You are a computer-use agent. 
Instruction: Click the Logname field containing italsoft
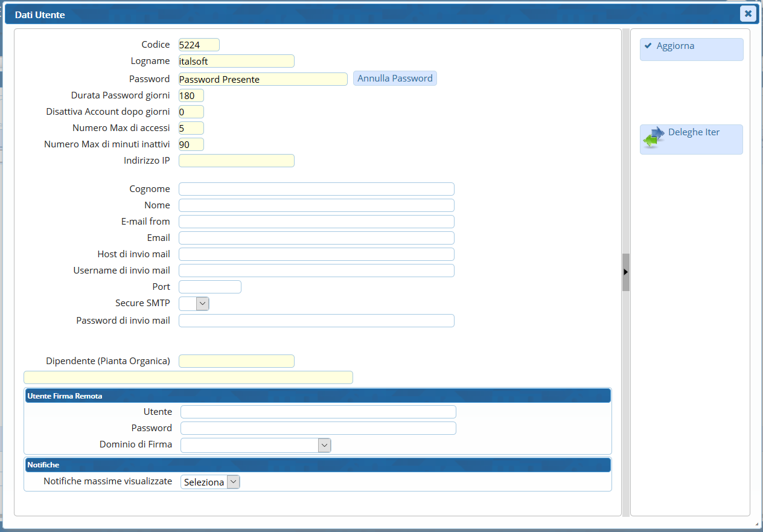(237, 61)
